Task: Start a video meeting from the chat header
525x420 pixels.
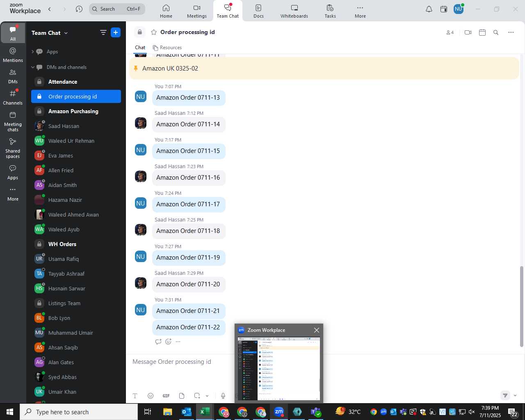Action: point(468,32)
